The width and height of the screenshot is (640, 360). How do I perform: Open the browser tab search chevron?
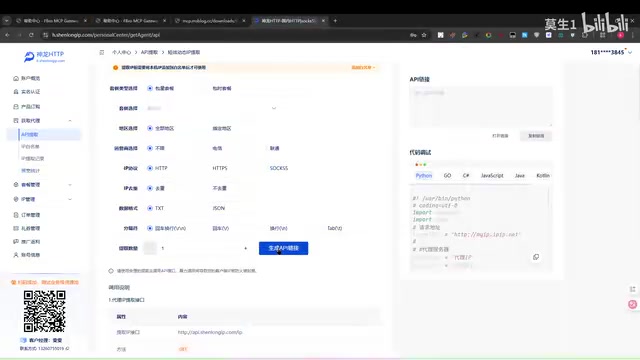coord(7,20)
